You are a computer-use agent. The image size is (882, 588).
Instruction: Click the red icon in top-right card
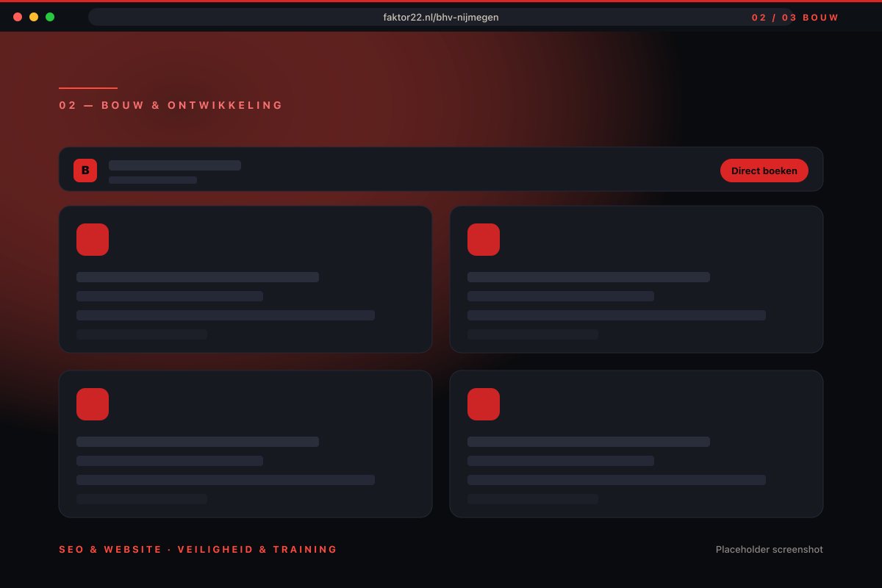click(x=484, y=240)
